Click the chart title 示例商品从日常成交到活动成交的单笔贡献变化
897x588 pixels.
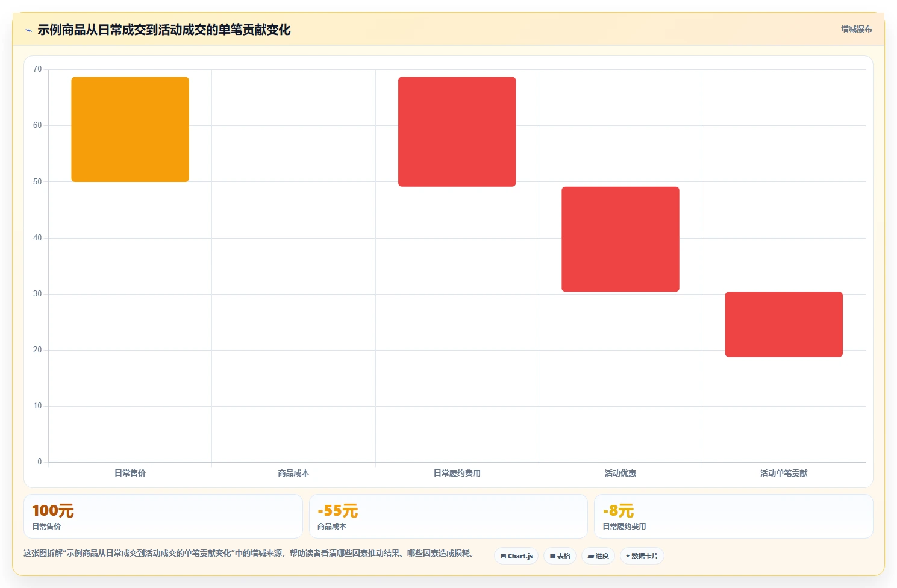click(x=164, y=30)
